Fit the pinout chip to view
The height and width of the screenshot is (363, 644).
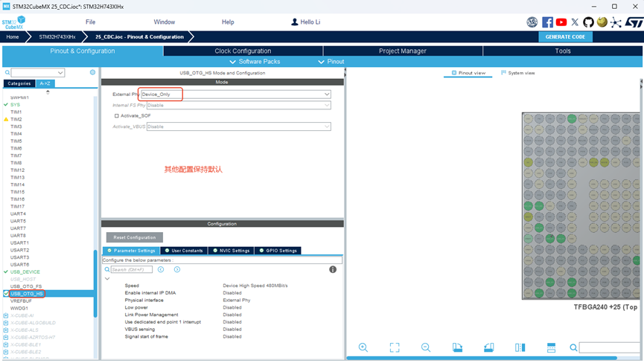395,347
